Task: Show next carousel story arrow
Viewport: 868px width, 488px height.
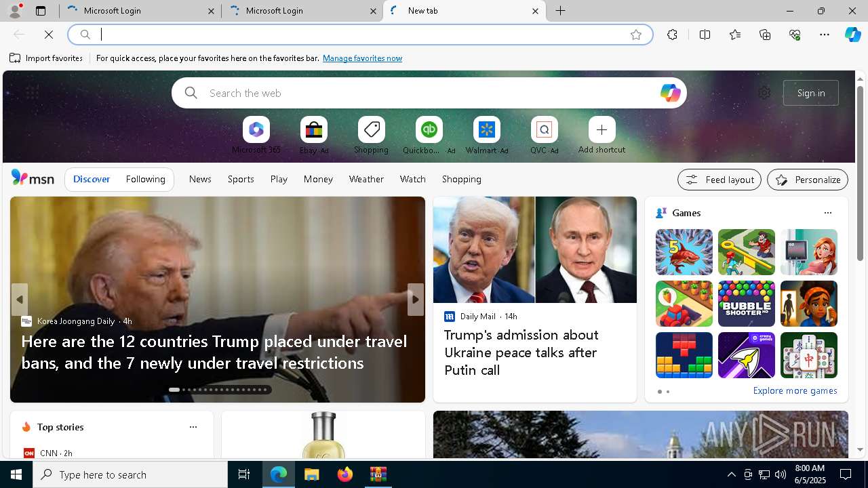Action: [415, 300]
